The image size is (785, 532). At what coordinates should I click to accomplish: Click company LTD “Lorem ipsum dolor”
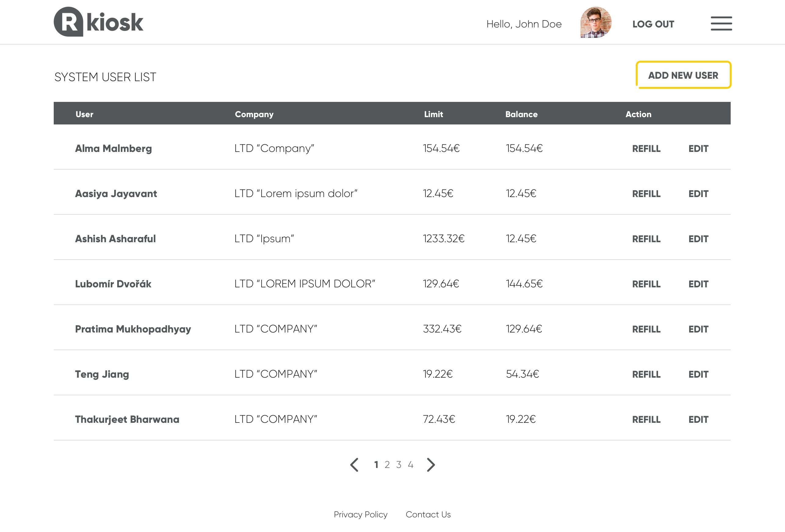click(296, 193)
